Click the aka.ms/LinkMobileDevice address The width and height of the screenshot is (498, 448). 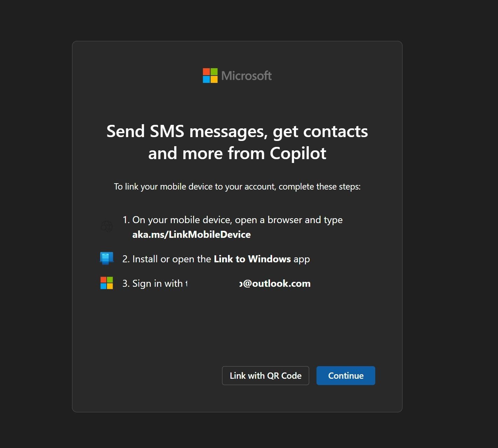click(x=191, y=234)
